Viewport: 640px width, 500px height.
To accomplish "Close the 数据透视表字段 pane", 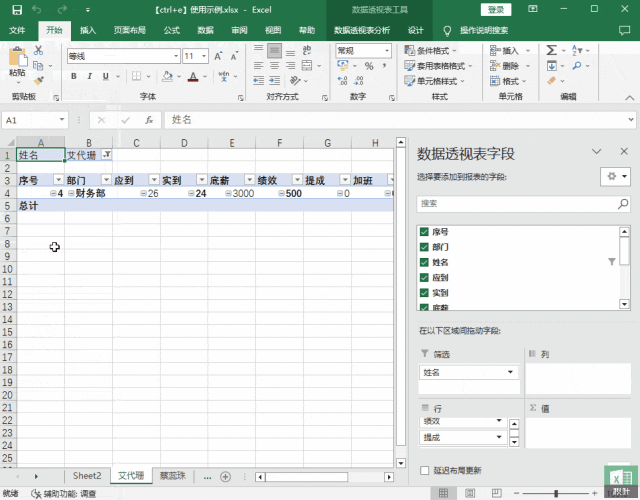I will tap(624, 151).
